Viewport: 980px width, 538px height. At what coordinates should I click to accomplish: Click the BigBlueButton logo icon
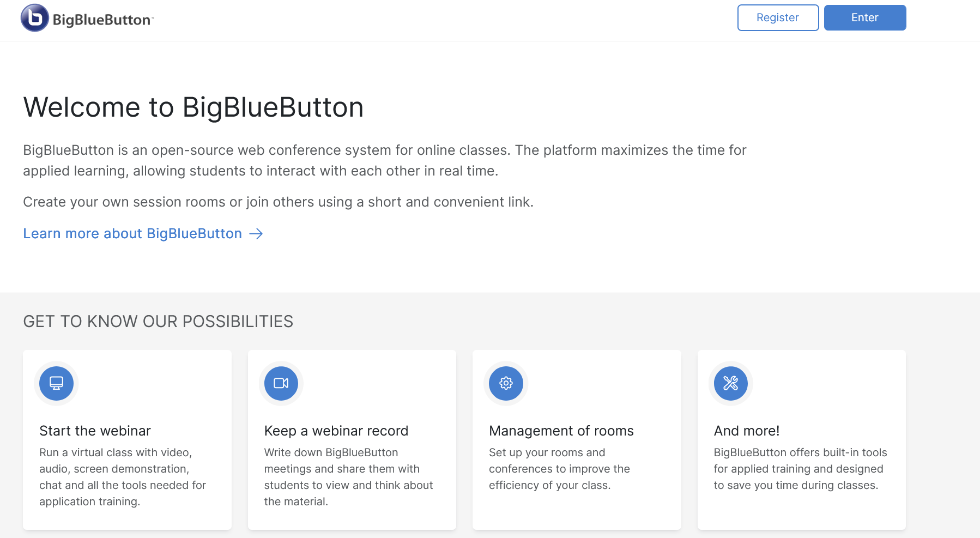(x=35, y=18)
